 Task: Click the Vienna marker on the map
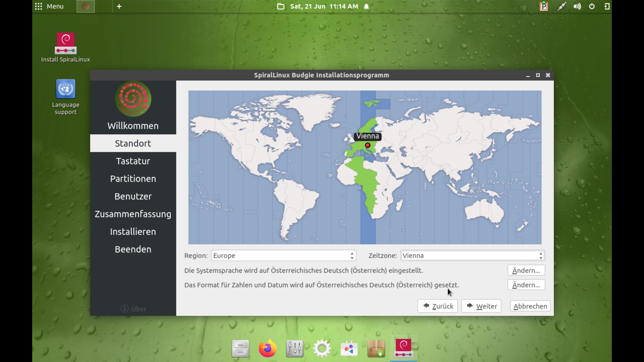click(x=368, y=145)
